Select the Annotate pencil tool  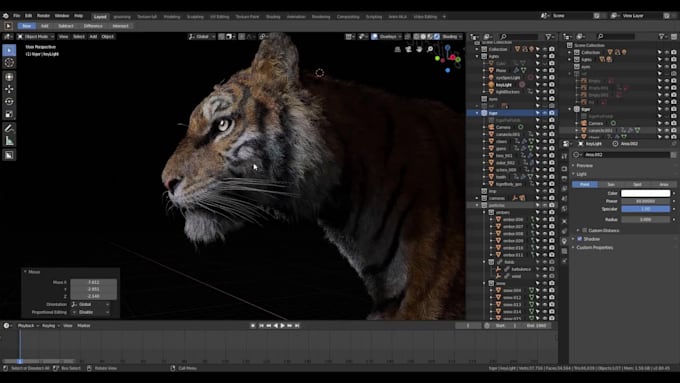tap(9, 128)
